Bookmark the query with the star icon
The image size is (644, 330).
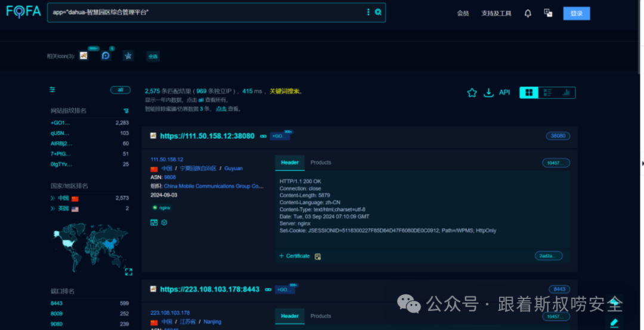(472, 93)
